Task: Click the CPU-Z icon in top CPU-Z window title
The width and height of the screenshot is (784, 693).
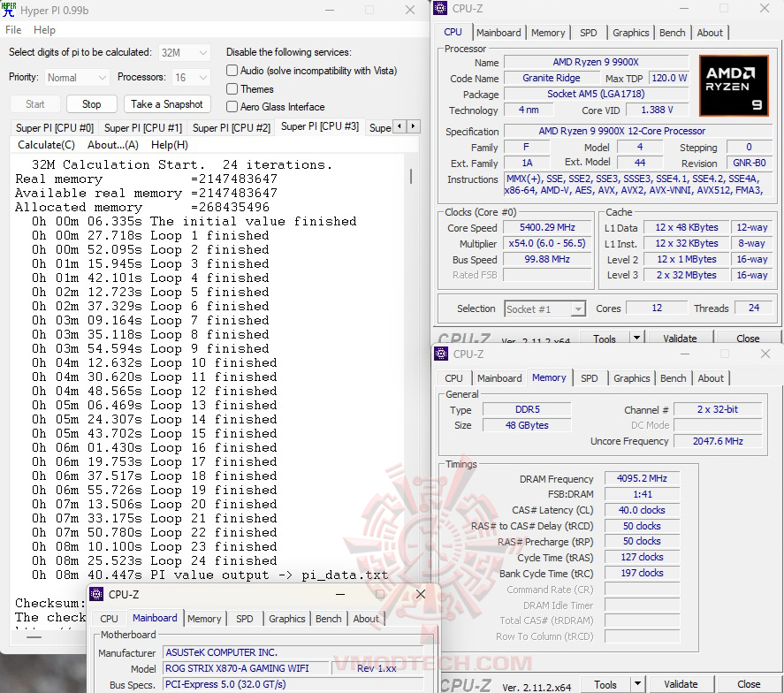Action: tap(440, 8)
